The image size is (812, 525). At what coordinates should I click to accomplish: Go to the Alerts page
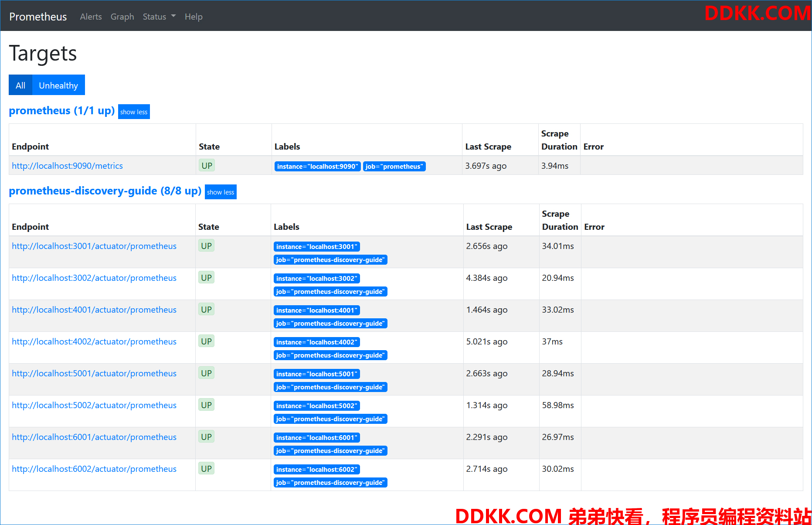point(91,17)
